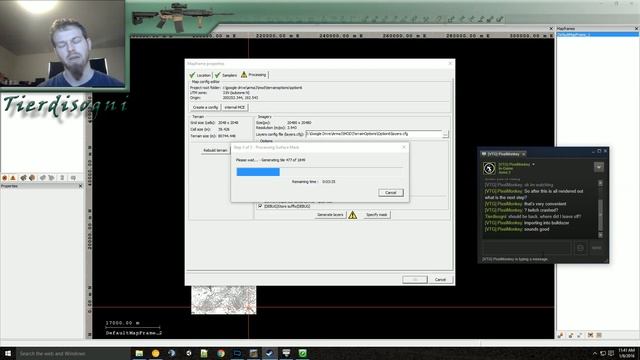Expand the friend name dropdown in chat
Screen dimensions: 640x360
point(533,164)
